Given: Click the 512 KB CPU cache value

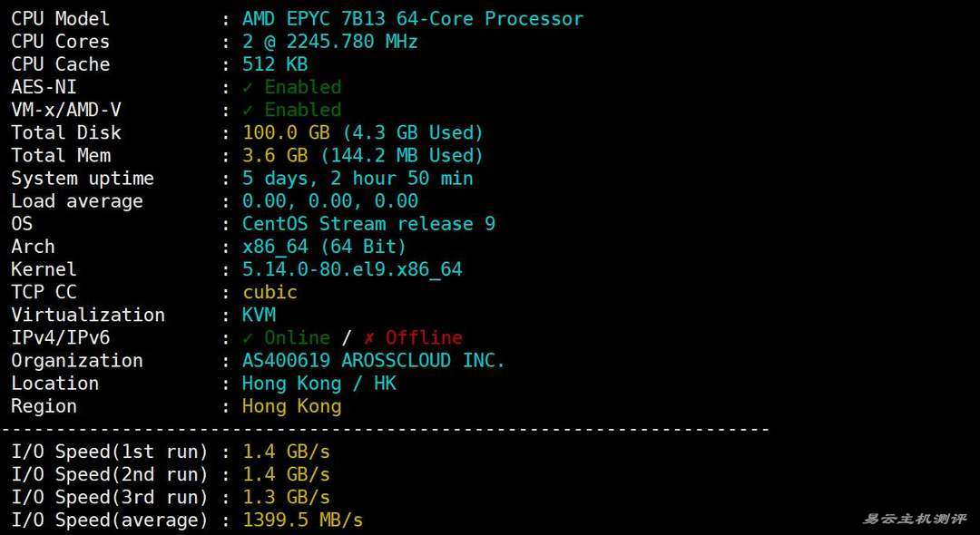Looking at the screenshot, I should point(275,64).
